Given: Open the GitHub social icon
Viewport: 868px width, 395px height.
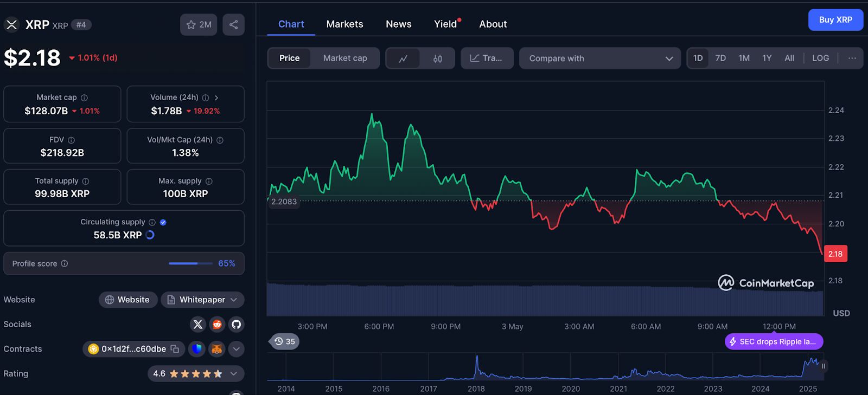Looking at the screenshot, I should (236, 325).
